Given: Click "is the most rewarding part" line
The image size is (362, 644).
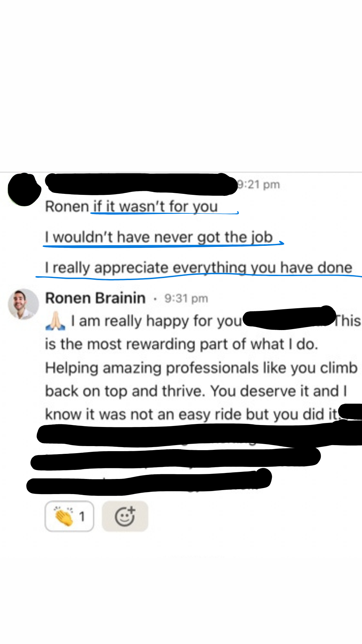Looking at the screenshot, I should 181,344.
